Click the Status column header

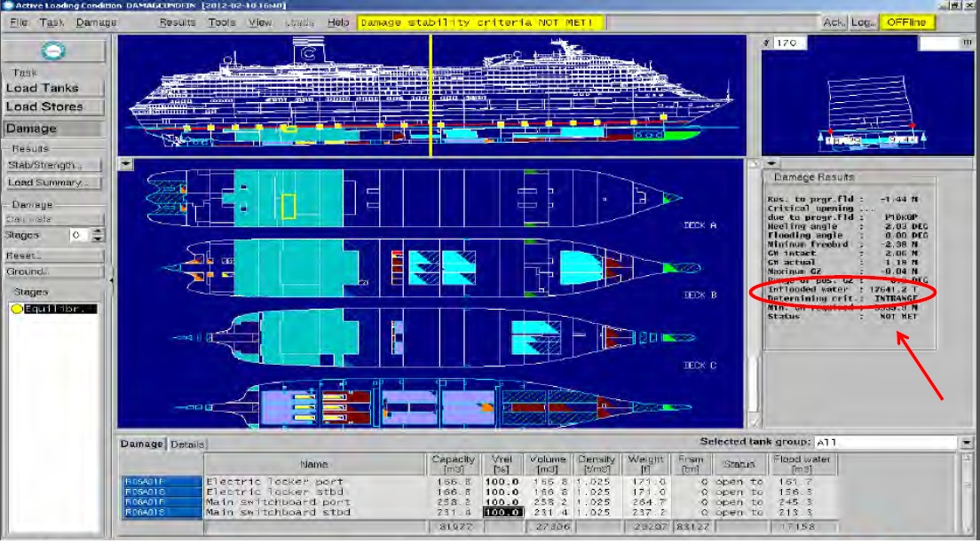(739, 464)
